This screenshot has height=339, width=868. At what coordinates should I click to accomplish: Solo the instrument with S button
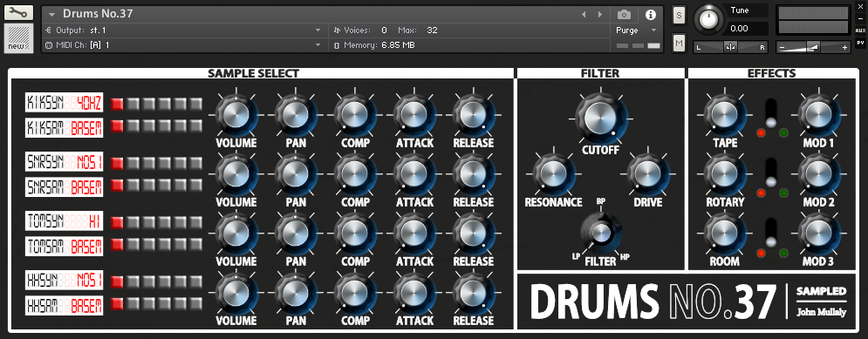[x=680, y=16]
